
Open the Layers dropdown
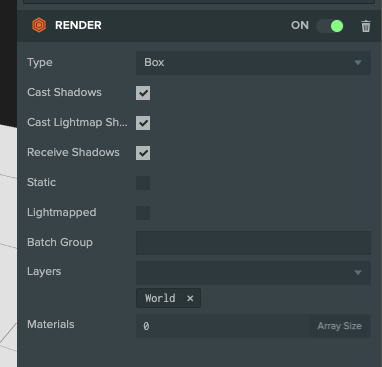point(253,273)
